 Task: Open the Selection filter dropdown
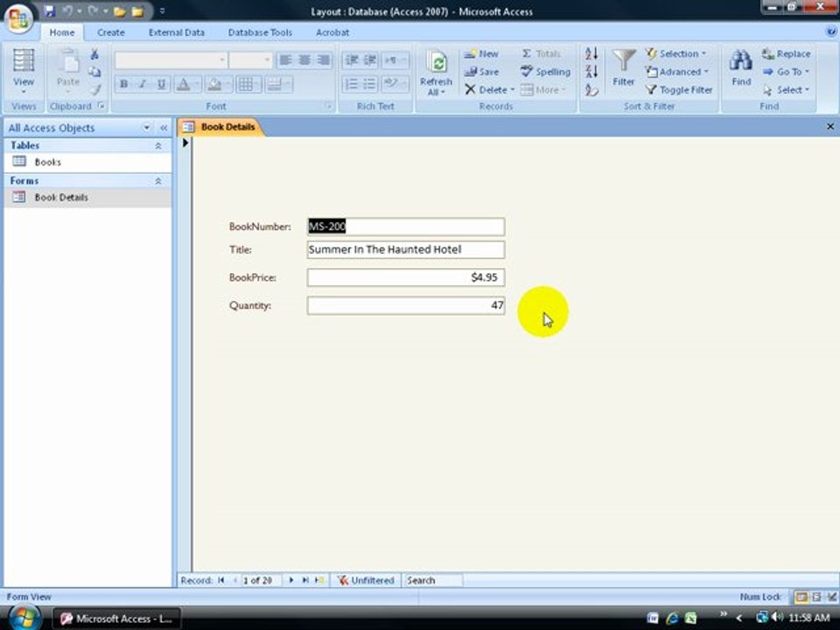coord(676,53)
